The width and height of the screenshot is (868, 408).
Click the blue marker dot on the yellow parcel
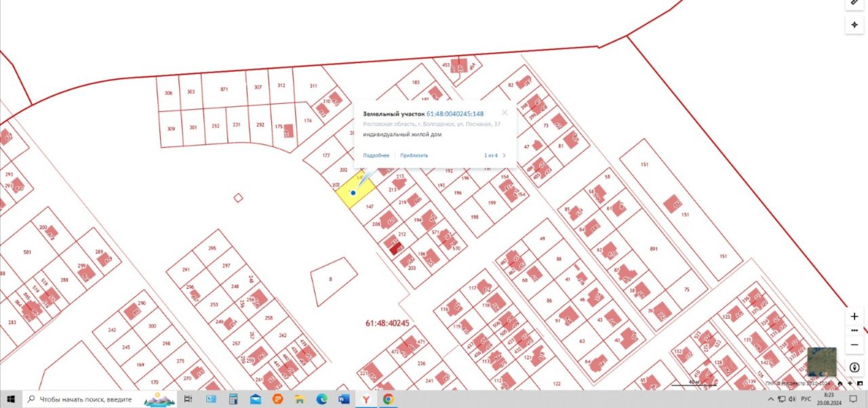click(353, 193)
